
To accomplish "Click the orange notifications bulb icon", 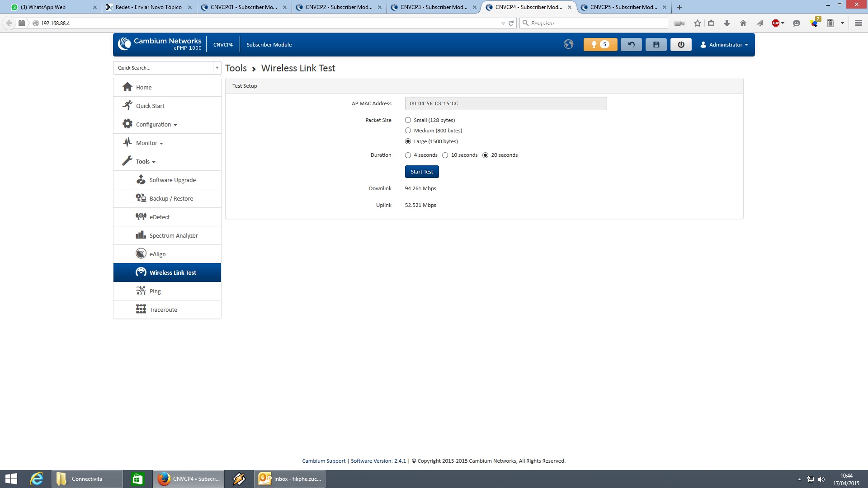I will tap(599, 44).
